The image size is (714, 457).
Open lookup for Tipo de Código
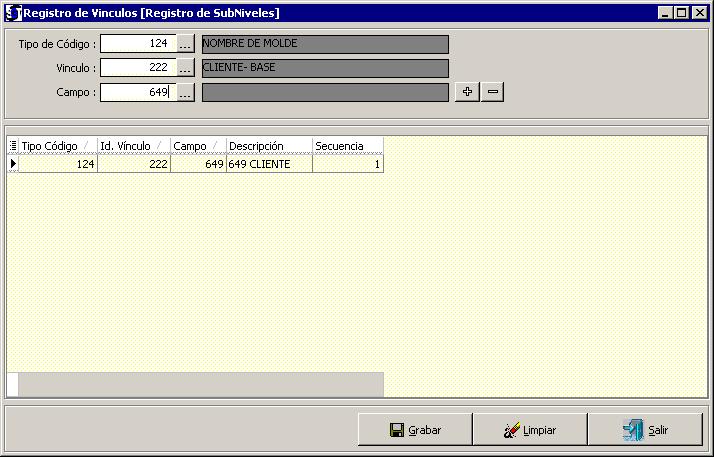[x=185, y=44]
